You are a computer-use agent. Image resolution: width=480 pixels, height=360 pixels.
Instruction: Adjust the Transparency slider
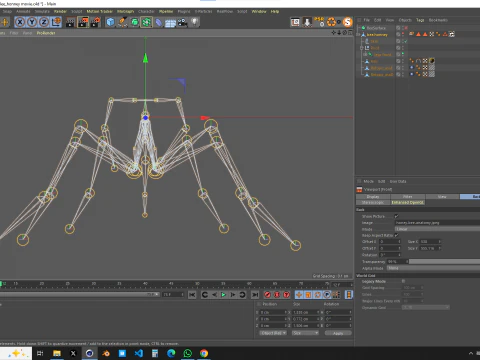point(445,262)
